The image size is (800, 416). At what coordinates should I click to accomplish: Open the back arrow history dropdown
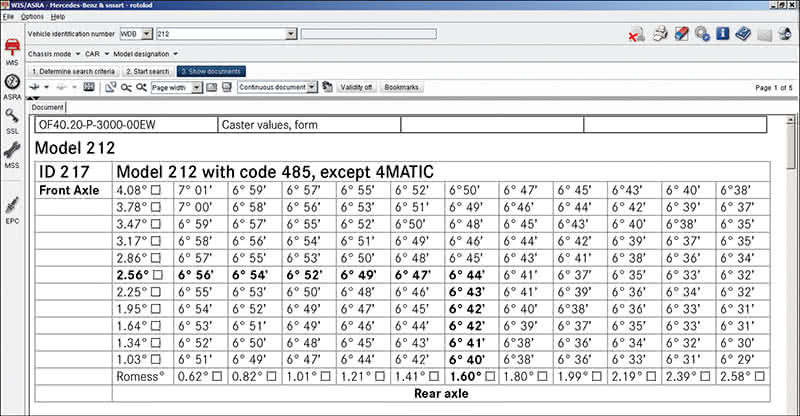(x=46, y=87)
